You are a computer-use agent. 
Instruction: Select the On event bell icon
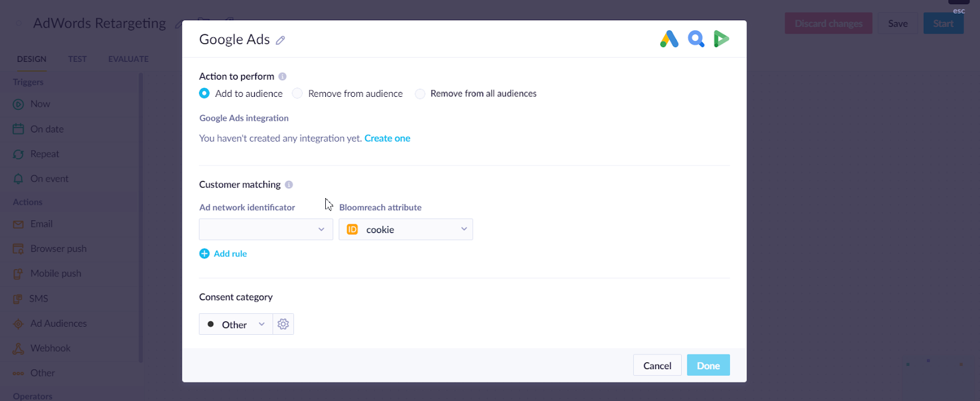pos(18,179)
